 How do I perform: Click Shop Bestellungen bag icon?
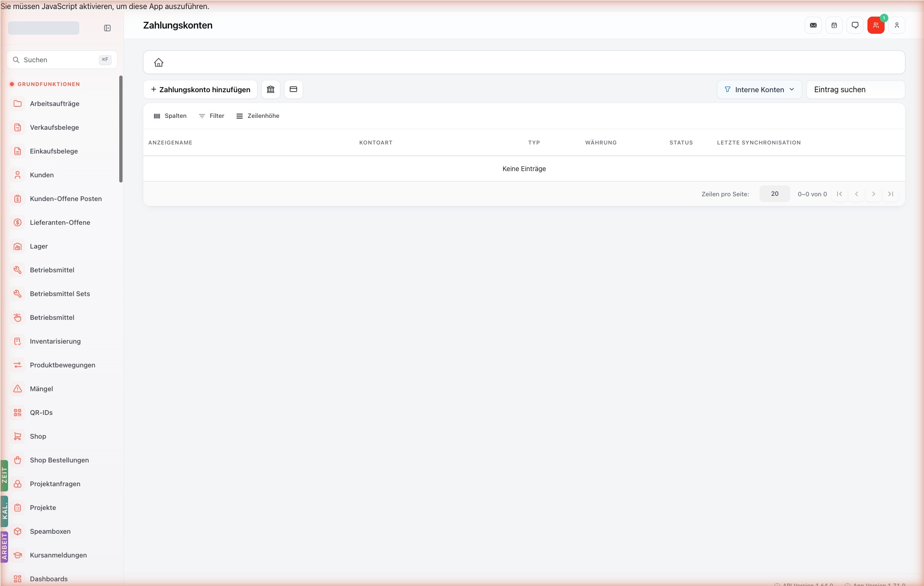coord(18,460)
